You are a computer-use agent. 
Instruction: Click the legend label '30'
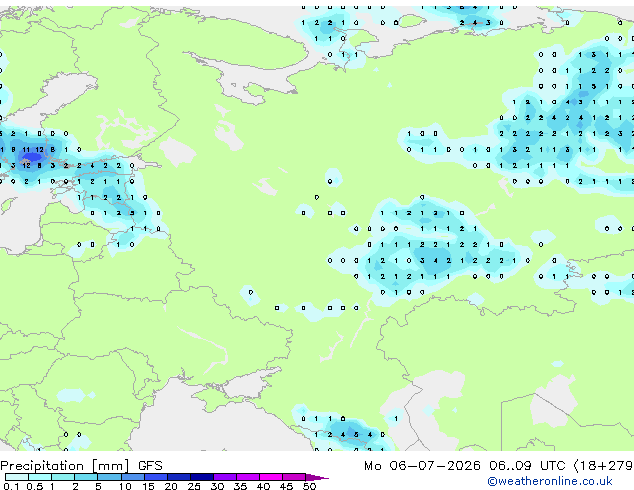click(x=217, y=486)
